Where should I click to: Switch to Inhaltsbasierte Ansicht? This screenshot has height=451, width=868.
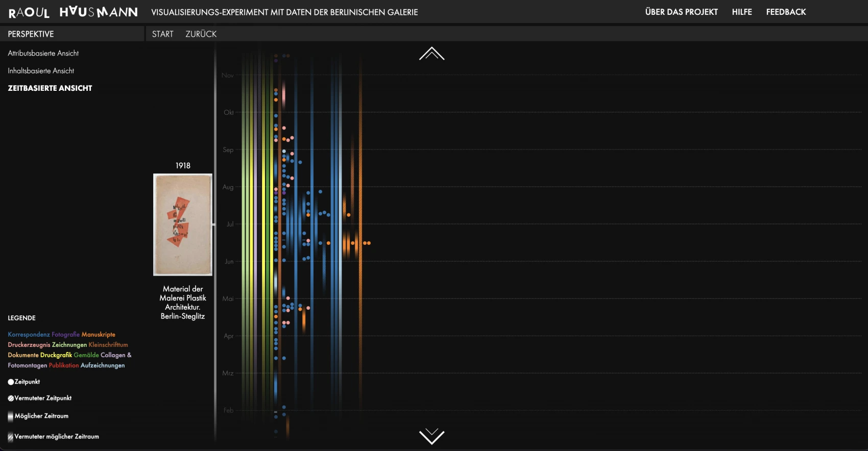(x=41, y=71)
